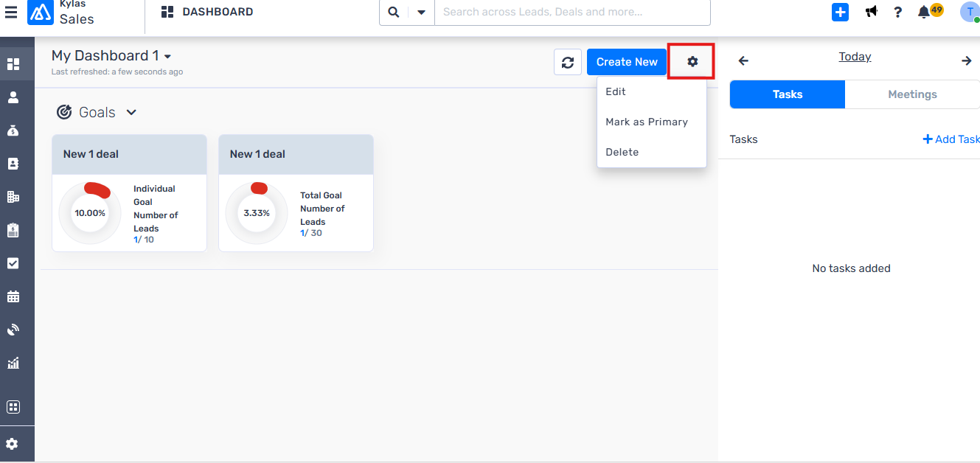Screen dimensions: 980x463
Task: Click the Goals target icon
Action: pos(64,112)
